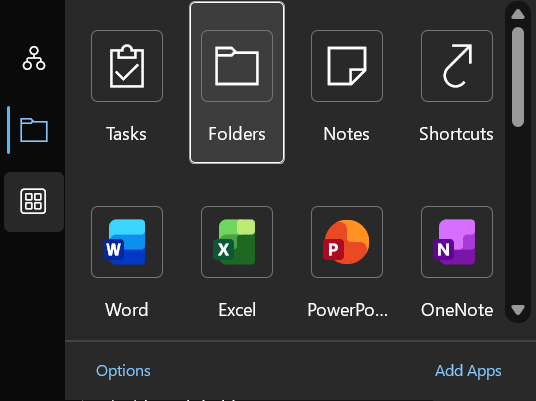Click the "OneNote" label text

(457, 310)
